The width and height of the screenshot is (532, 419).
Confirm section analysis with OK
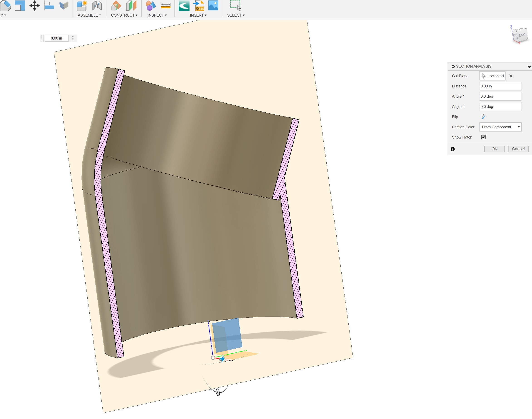click(494, 149)
